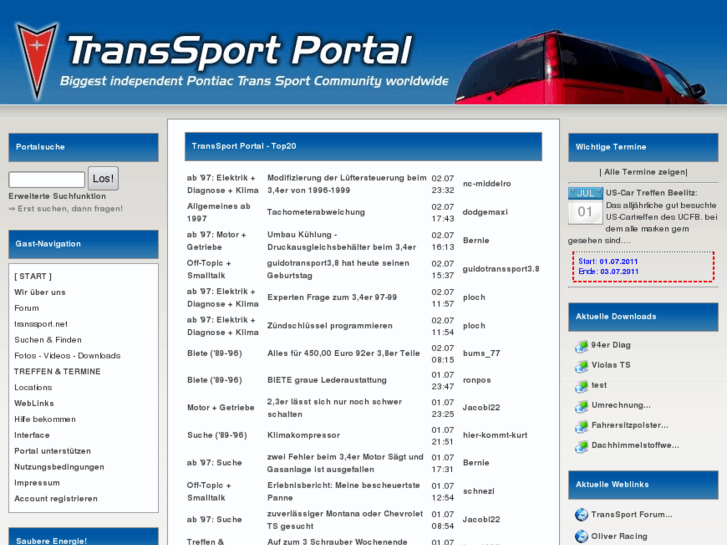Click Alle Termine zeigen link
The image size is (727, 545).
pyautogui.click(x=644, y=172)
